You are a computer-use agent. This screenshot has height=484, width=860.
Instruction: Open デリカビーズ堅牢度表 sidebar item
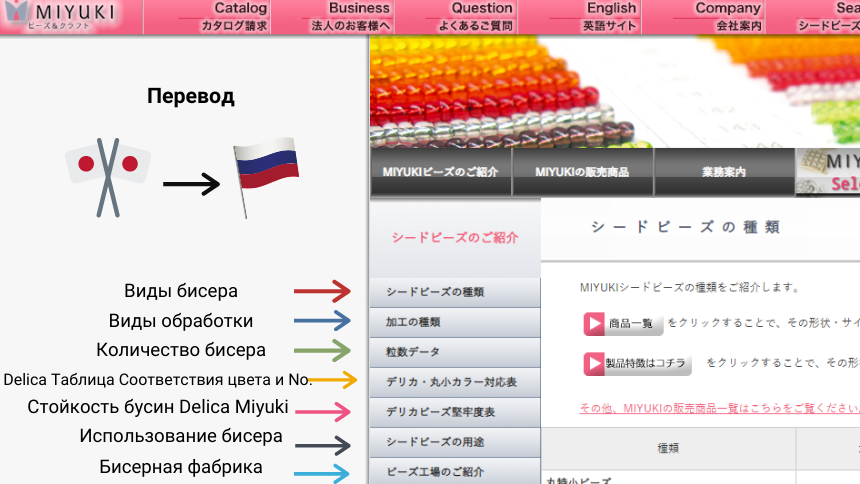tap(455, 412)
